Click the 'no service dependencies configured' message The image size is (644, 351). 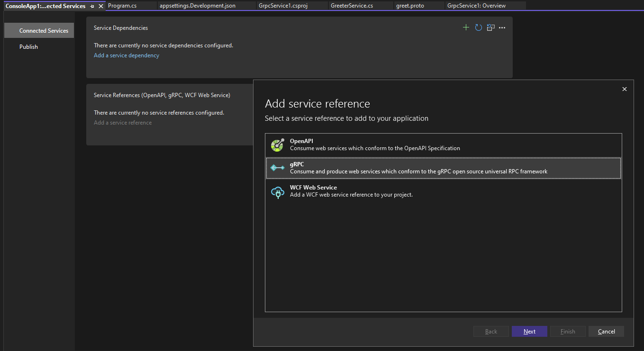(x=163, y=45)
